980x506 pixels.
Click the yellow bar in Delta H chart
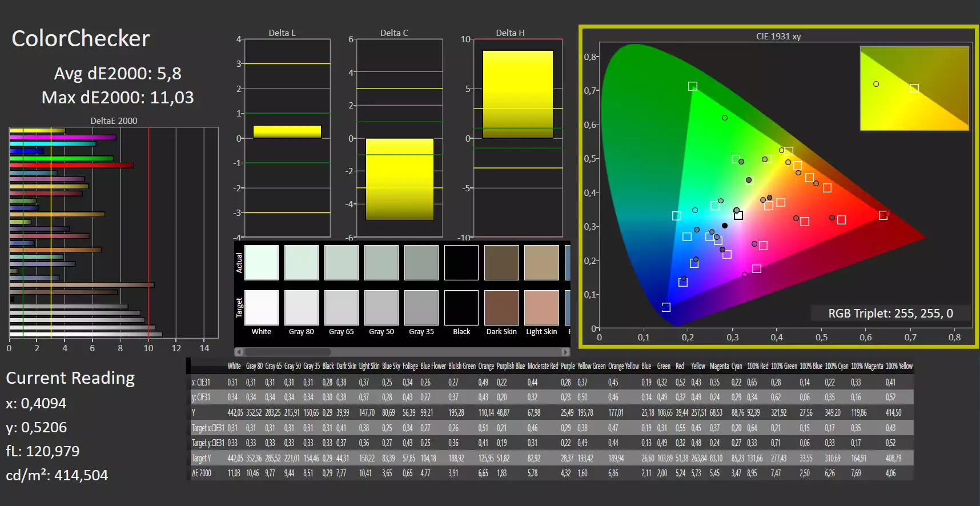point(518,94)
